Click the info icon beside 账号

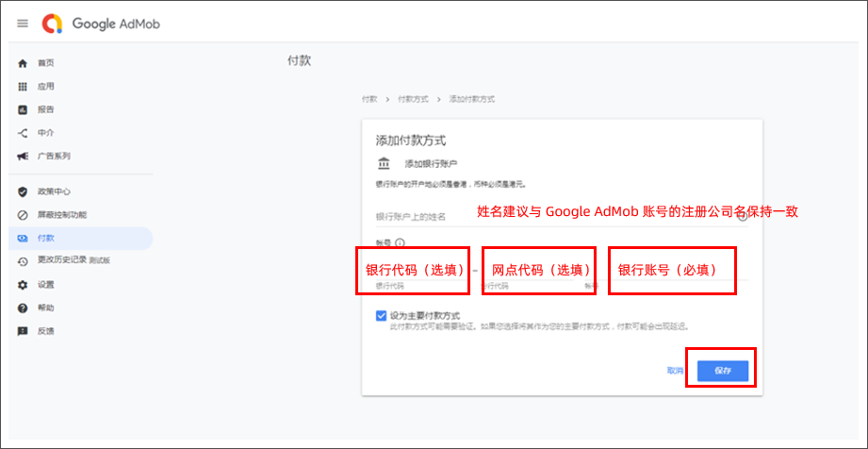pos(400,242)
